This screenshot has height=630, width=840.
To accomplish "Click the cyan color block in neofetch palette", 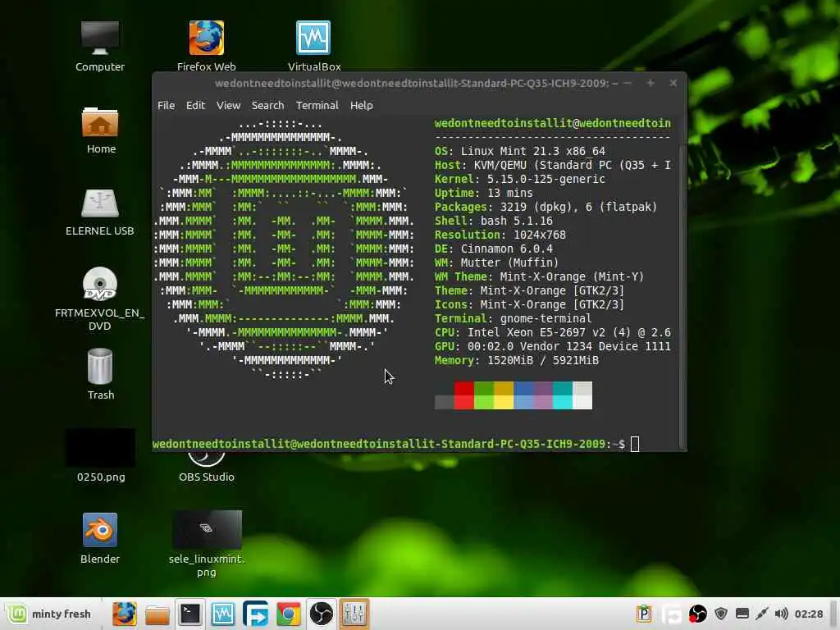I will 563,395.
